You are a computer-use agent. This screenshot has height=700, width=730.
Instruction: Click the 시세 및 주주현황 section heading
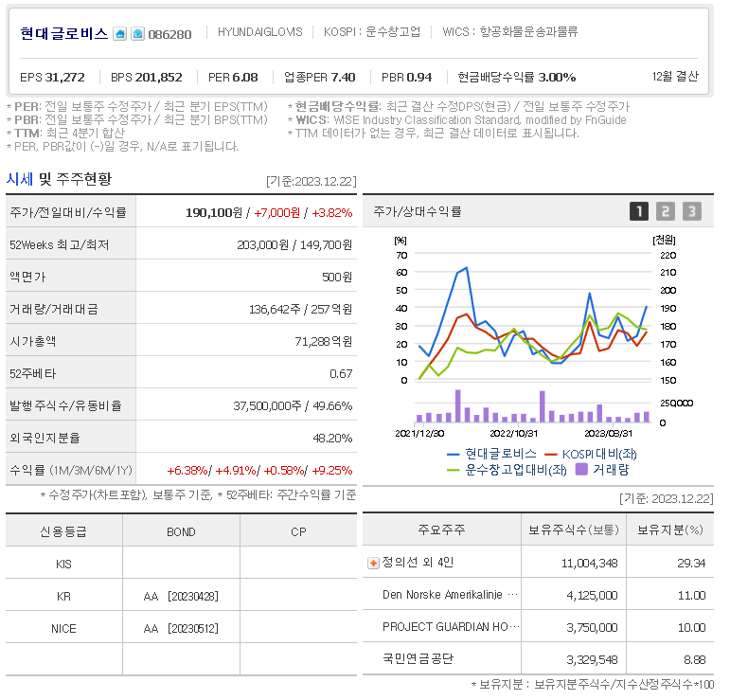click(x=59, y=179)
